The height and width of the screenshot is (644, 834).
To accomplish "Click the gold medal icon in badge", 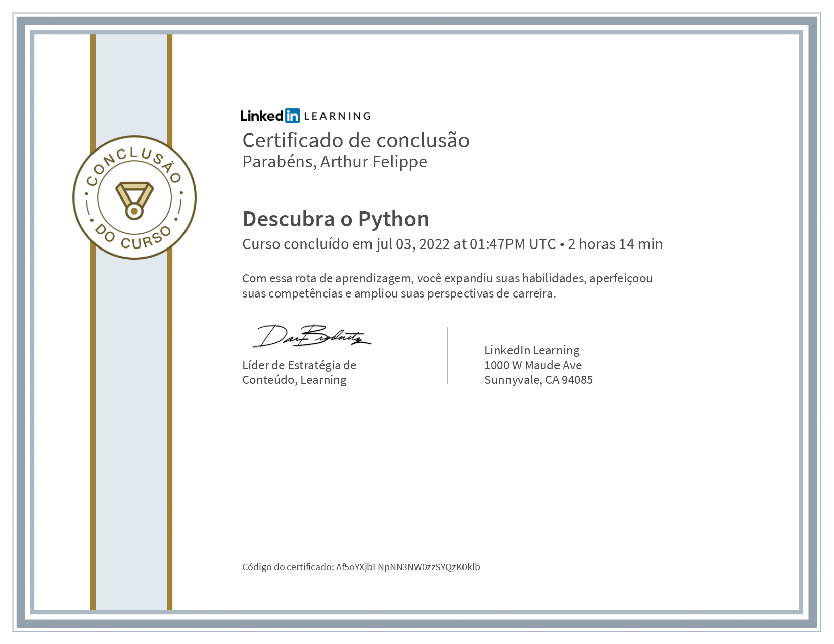I will [134, 200].
